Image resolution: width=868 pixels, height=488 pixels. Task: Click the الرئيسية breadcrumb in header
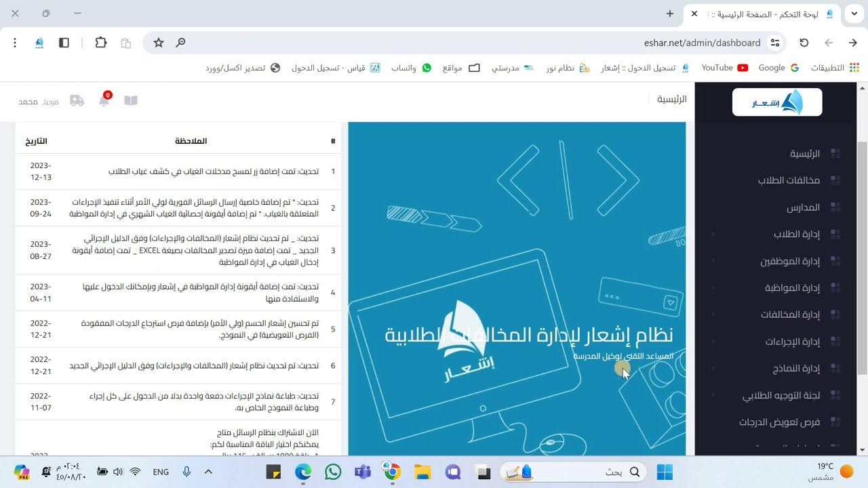coord(672,99)
